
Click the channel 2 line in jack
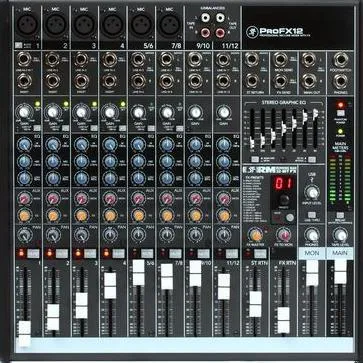point(53,60)
